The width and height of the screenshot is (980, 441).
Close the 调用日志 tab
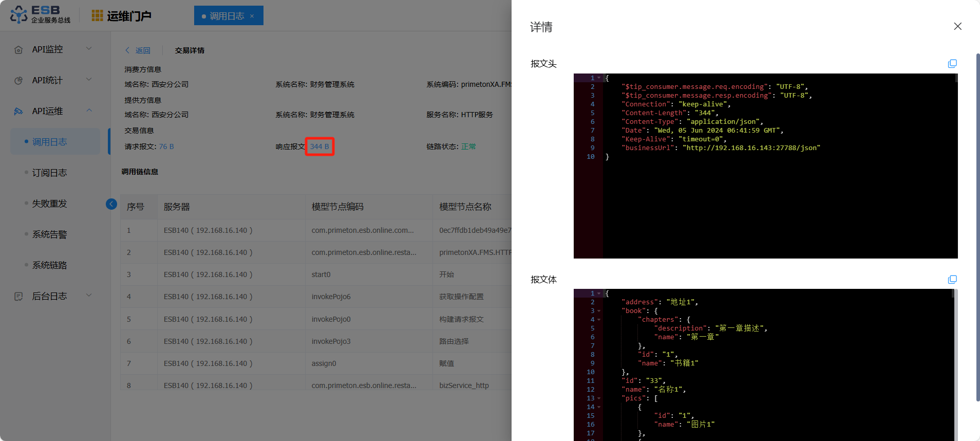pyautogui.click(x=252, y=16)
